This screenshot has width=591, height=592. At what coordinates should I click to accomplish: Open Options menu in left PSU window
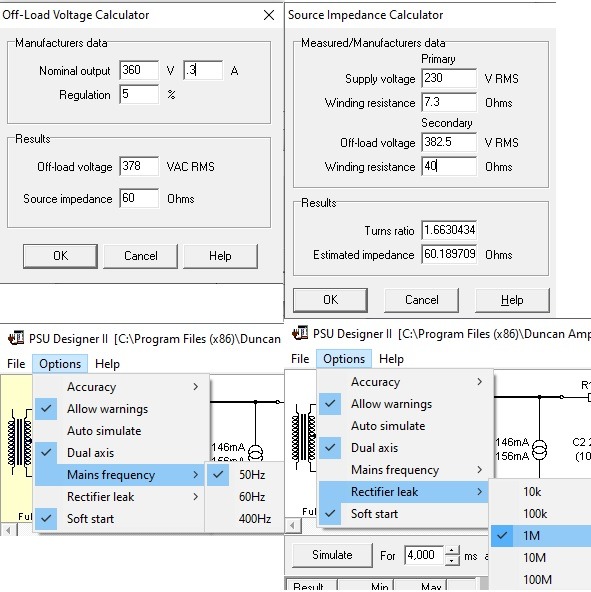pyautogui.click(x=60, y=364)
